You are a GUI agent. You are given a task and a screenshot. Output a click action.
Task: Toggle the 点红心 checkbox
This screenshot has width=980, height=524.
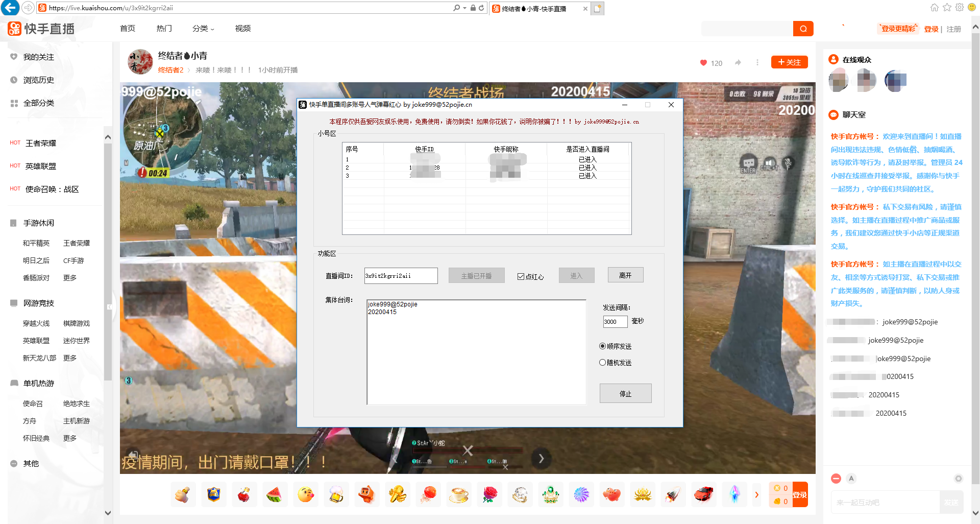(521, 276)
